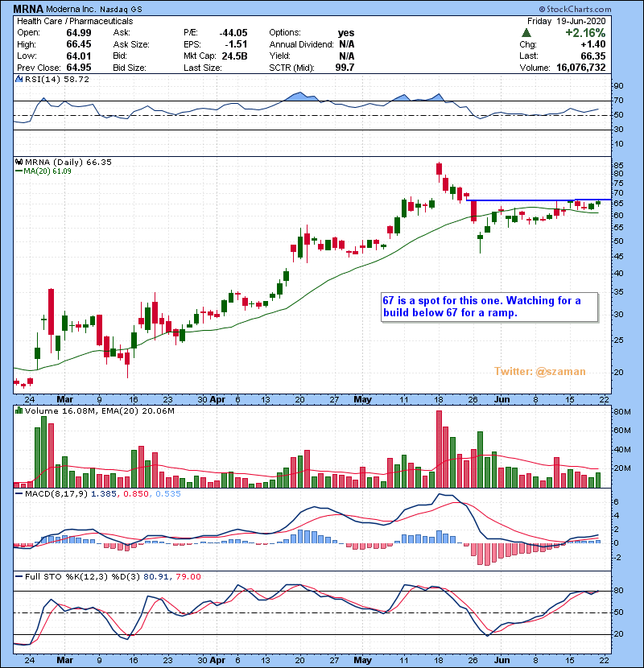This screenshot has height=668, width=644.
Task: Click the Moderna Inc. company name
Action: tap(71, 9)
